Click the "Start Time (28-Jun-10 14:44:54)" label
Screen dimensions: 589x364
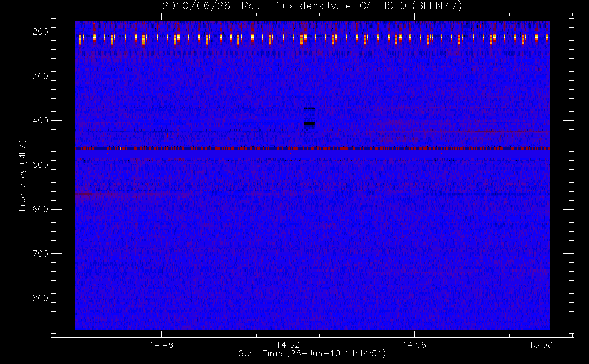[x=312, y=353]
